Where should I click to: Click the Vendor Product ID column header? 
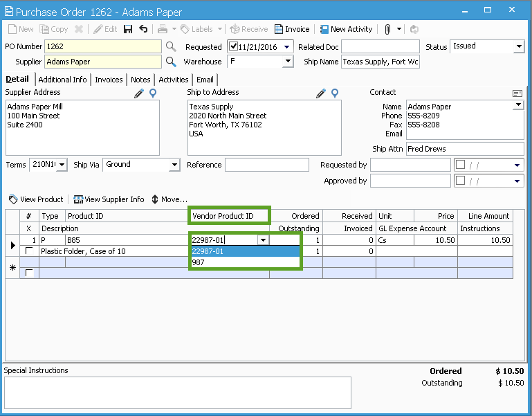pyautogui.click(x=229, y=216)
